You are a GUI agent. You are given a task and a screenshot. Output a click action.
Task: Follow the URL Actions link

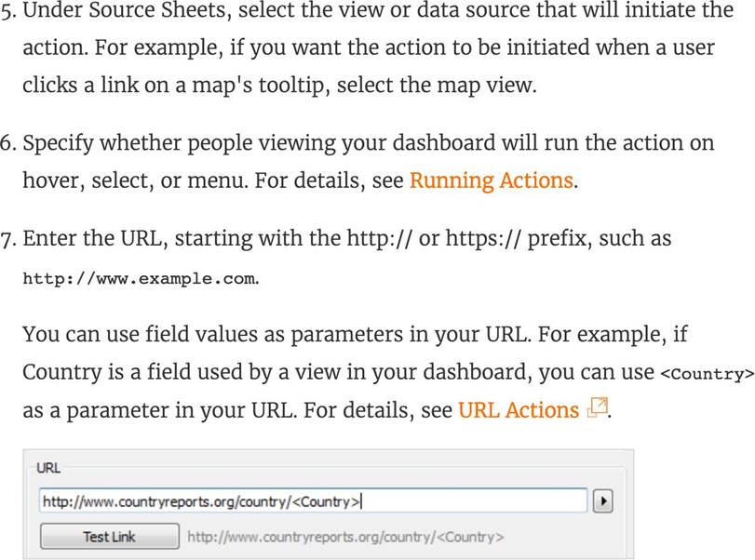(518, 410)
